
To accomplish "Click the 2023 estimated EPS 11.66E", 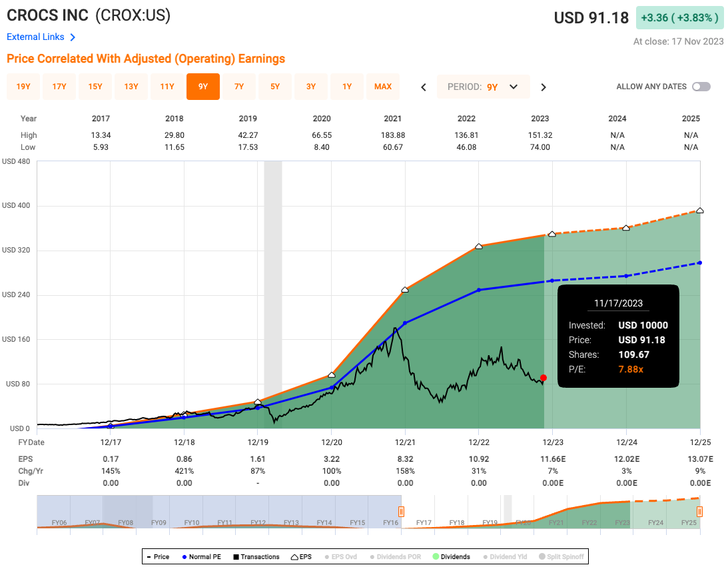I will coord(553,459).
